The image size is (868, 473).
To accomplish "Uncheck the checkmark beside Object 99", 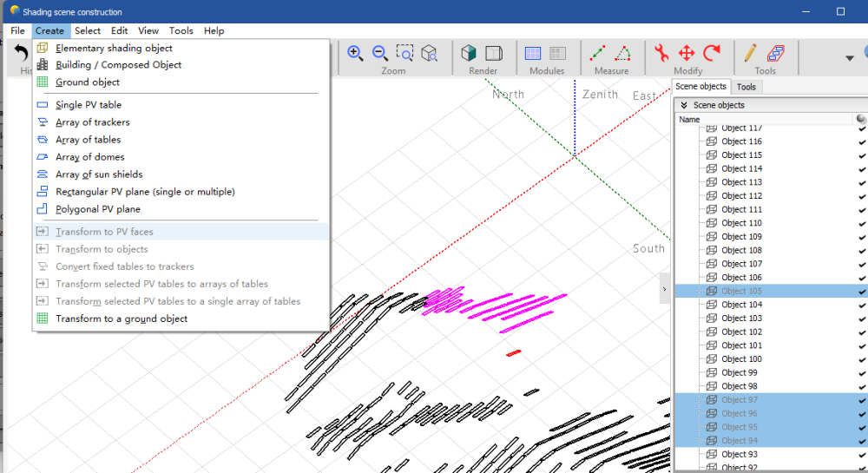I will coord(862,373).
